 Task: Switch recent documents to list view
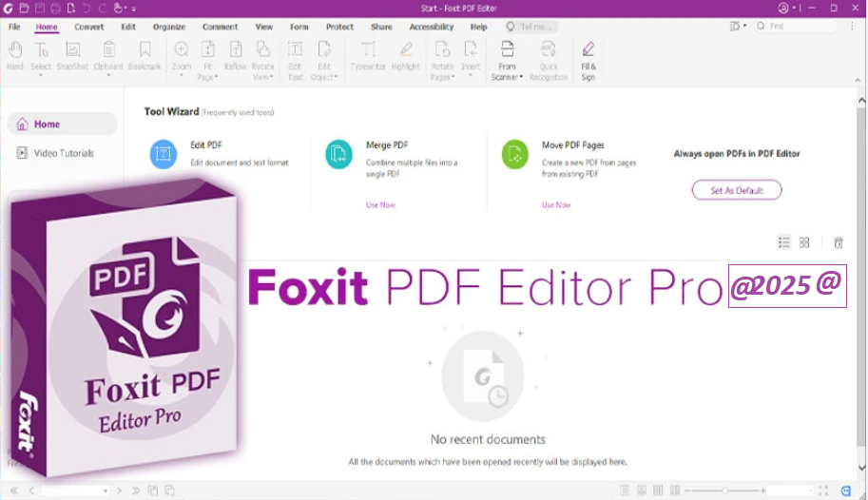point(783,242)
